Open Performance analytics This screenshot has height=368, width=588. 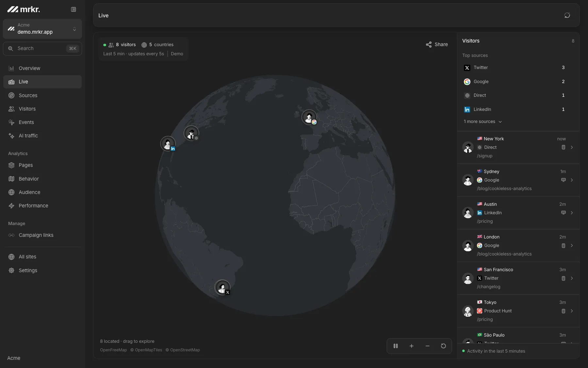[42, 206]
